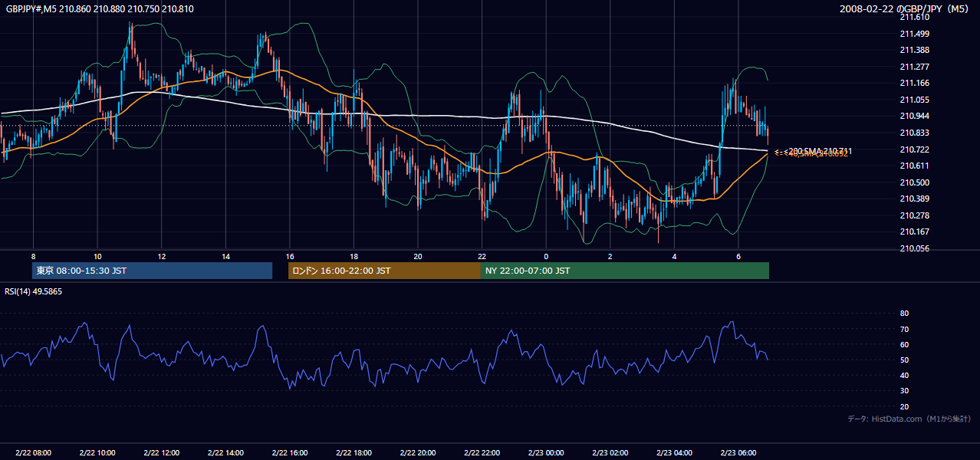Screen dimensions: 980x460
Task: Click hour tick '12' under price chart
Action: (162, 256)
